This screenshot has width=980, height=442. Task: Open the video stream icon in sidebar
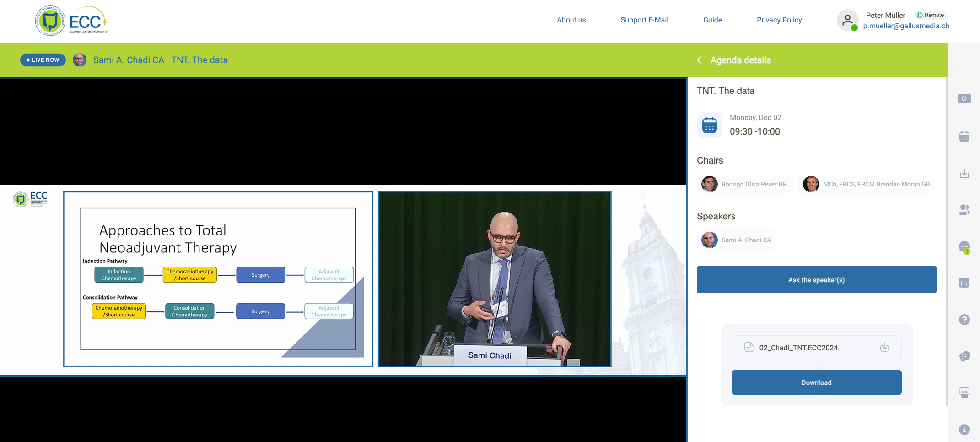[964, 98]
